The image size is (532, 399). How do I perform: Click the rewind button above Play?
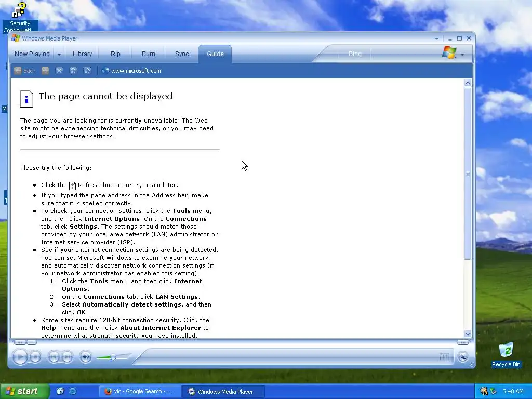pos(20,342)
